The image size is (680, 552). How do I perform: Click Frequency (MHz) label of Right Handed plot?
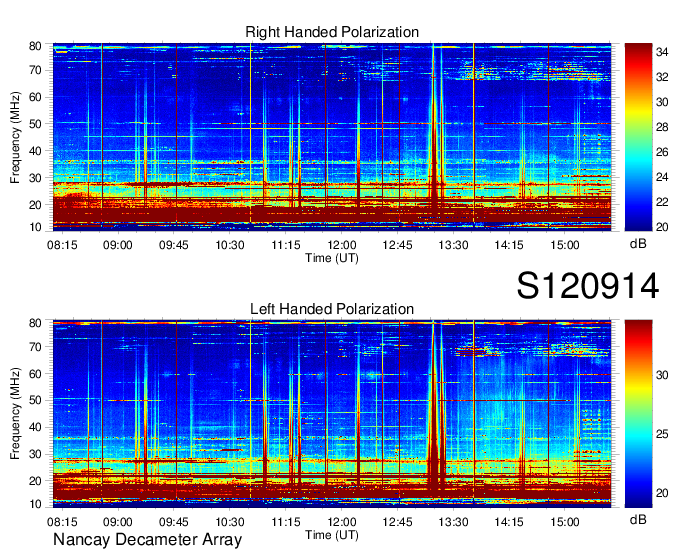(15, 137)
